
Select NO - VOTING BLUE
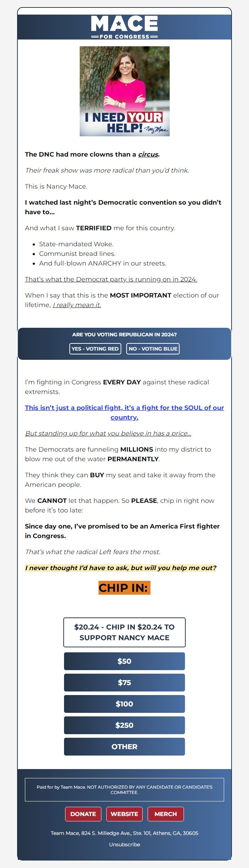click(x=153, y=349)
